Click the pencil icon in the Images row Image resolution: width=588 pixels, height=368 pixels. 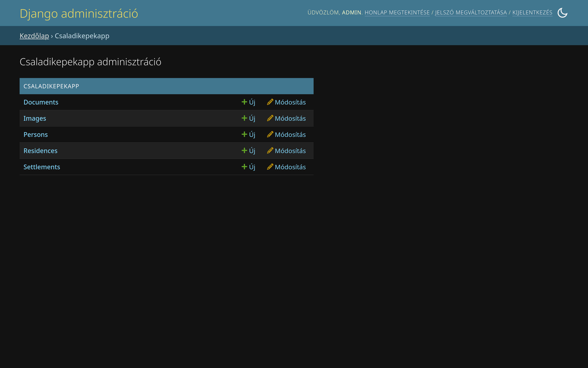270,118
